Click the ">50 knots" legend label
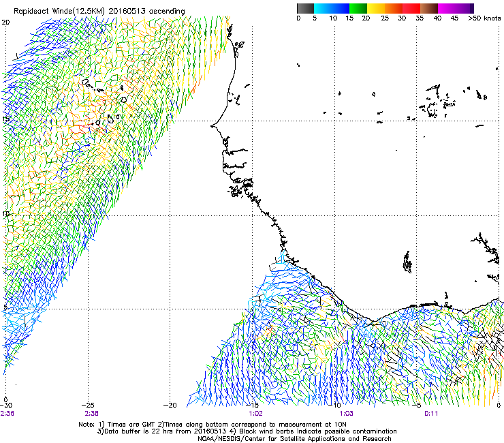The image size is (504, 443). point(484,18)
